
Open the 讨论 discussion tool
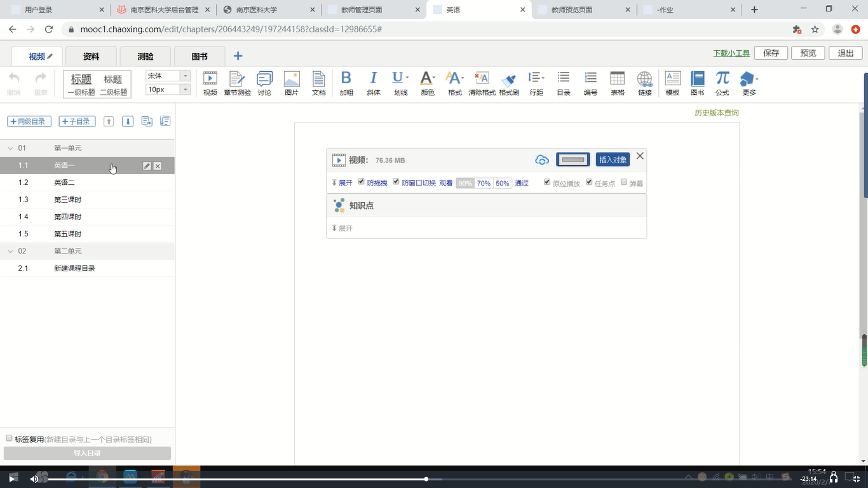[264, 83]
